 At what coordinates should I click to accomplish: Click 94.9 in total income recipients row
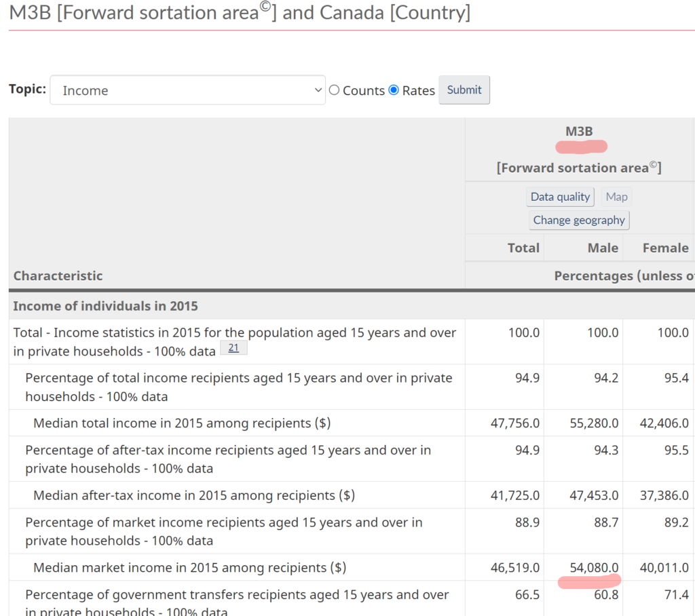527,378
